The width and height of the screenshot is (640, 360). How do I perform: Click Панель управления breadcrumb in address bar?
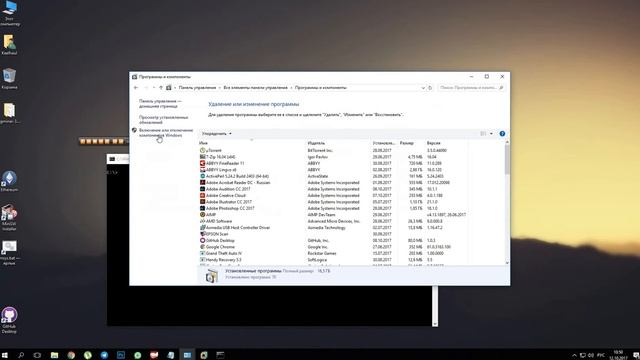pyautogui.click(x=197, y=88)
